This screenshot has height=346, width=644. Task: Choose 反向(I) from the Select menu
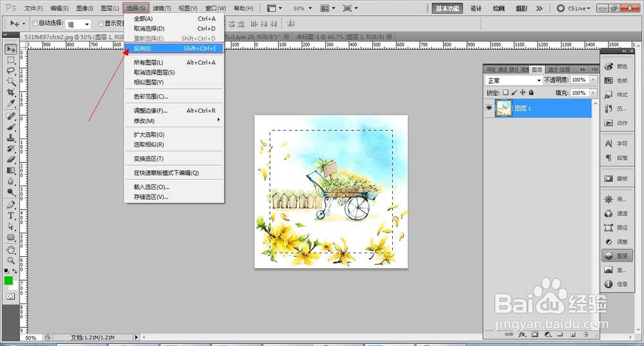pyautogui.click(x=174, y=48)
